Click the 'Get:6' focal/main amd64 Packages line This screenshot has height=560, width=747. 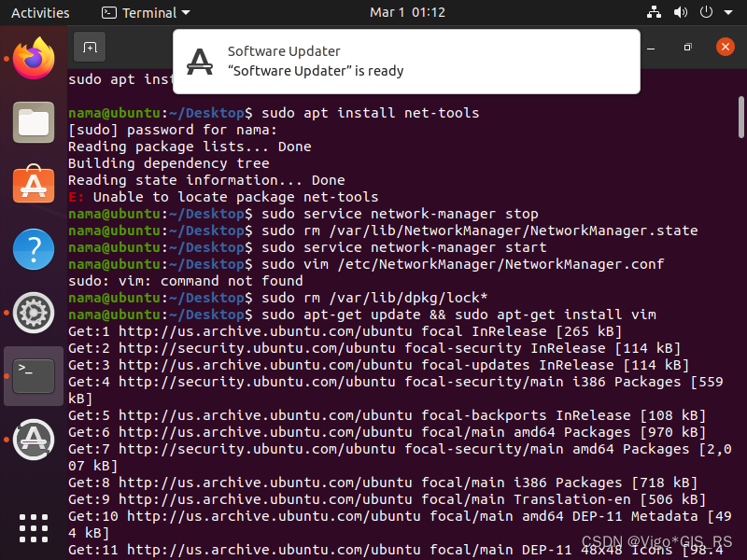coord(387,432)
